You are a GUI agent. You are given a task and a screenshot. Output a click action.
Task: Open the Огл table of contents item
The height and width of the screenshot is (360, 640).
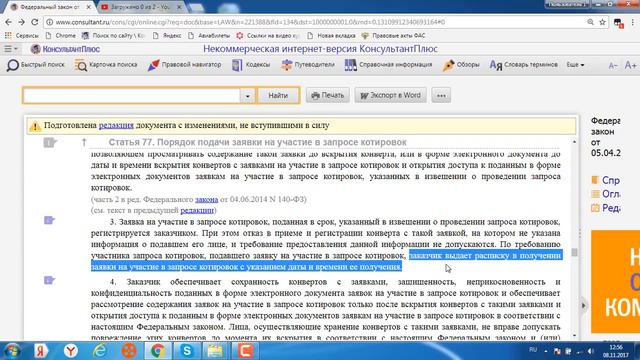pos(606,194)
